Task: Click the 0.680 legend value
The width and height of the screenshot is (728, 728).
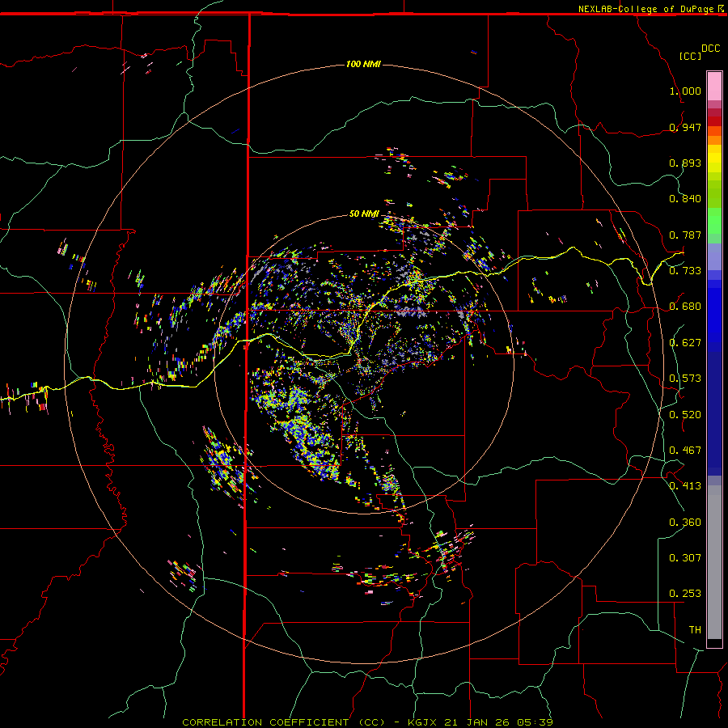Action: (x=685, y=307)
